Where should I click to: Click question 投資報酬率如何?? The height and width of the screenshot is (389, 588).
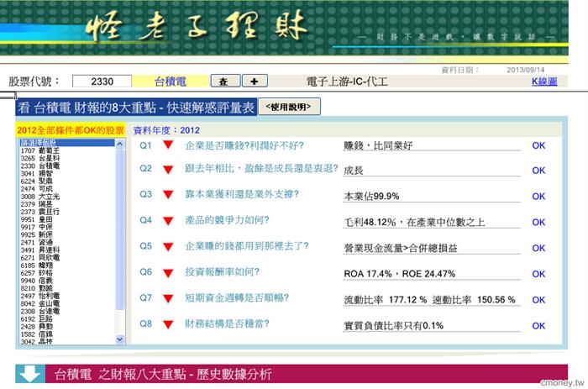[222, 272]
